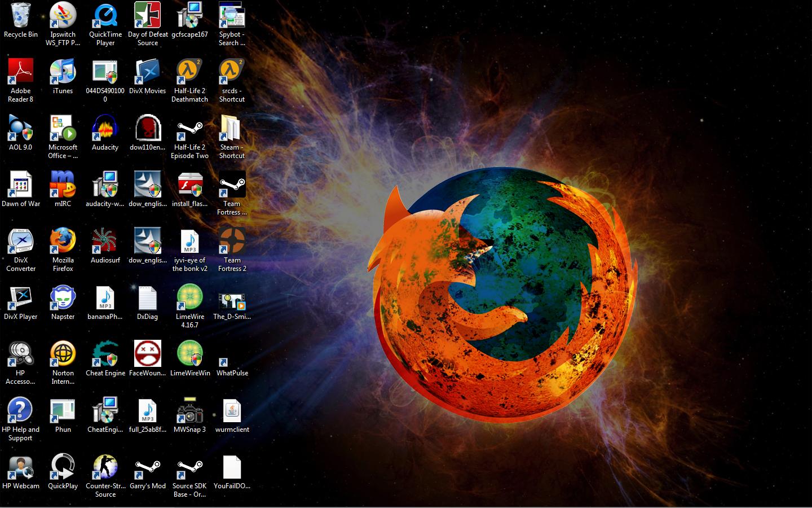This screenshot has height=508, width=812.
Task: Launch Team Fortress 2
Action: tap(232, 243)
